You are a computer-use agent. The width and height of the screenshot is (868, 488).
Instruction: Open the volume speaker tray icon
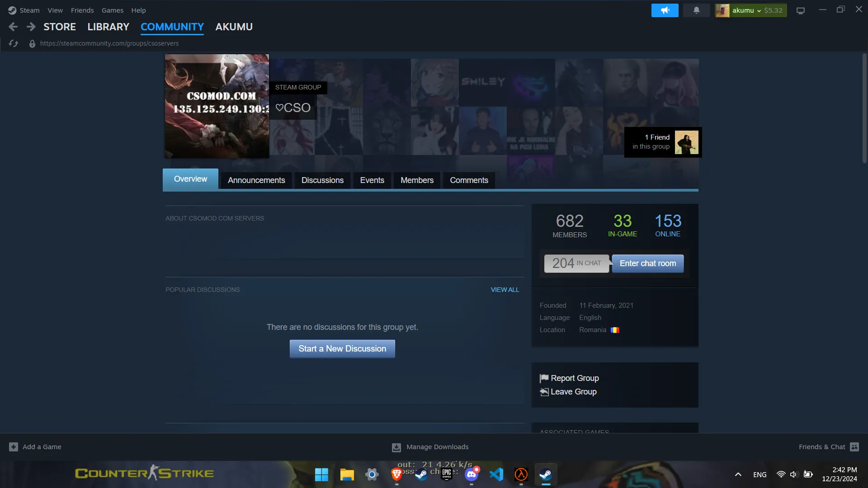pyautogui.click(x=794, y=474)
